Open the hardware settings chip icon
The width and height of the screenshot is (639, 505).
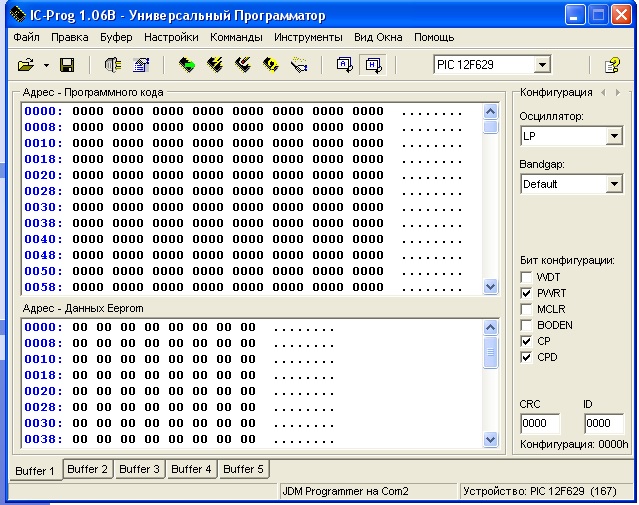point(112,65)
